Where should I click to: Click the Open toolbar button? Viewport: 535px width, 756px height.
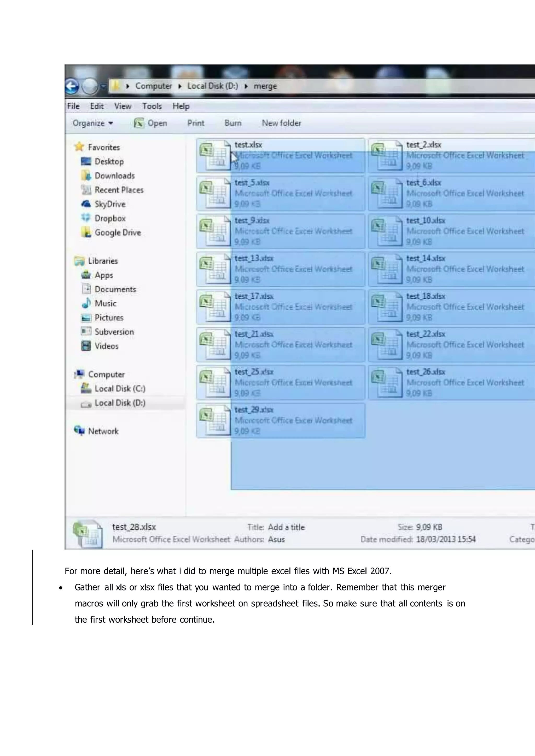(x=150, y=123)
